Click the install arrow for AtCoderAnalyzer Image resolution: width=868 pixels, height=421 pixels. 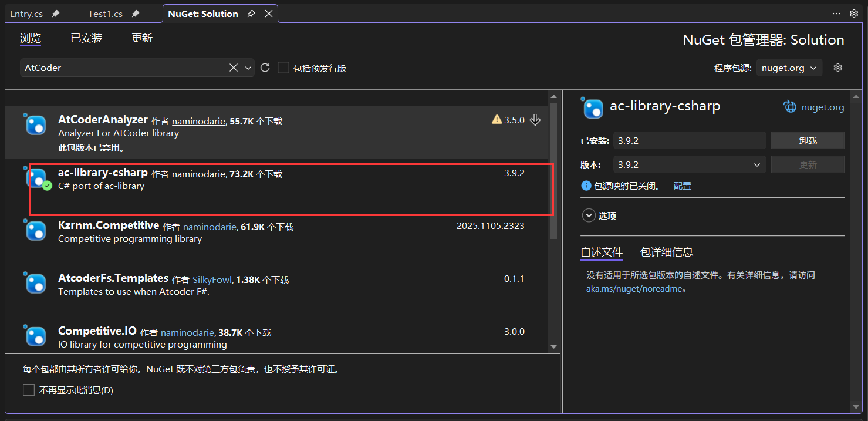tap(535, 120)
